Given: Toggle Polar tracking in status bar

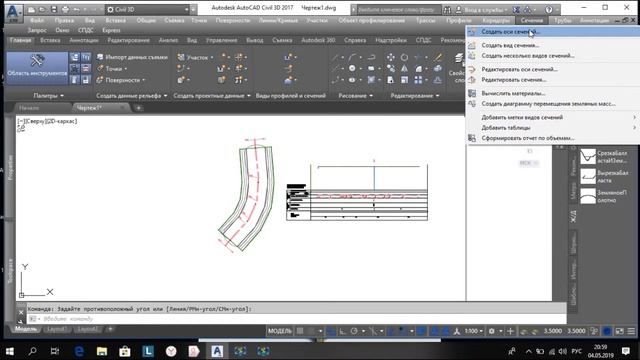Looking at the screenshot, I should tap(354, 331).
